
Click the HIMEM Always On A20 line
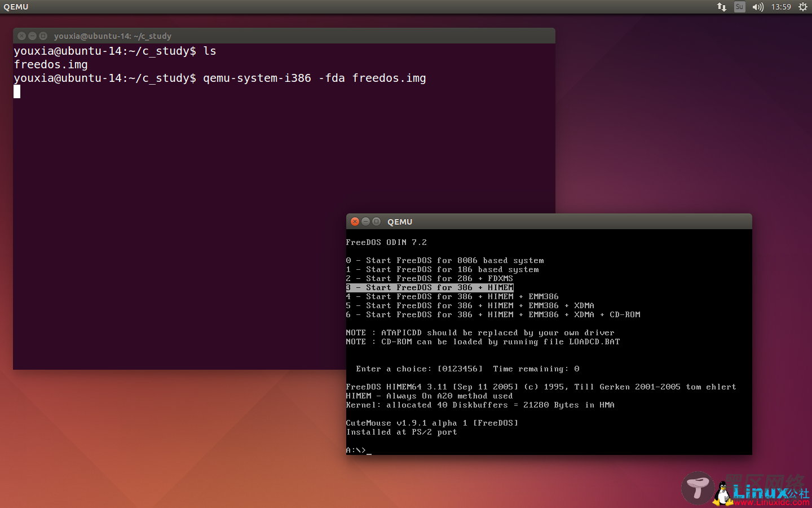430,396
